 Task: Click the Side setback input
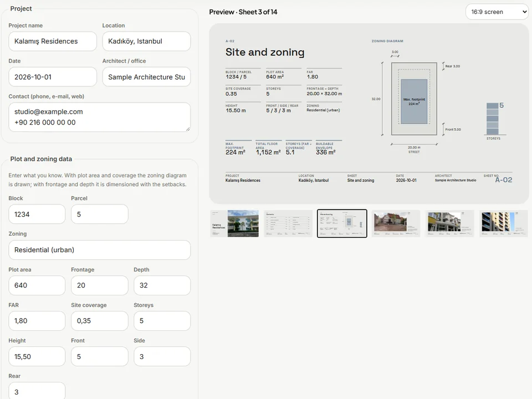pyautogui.click(x=162, y=356)
